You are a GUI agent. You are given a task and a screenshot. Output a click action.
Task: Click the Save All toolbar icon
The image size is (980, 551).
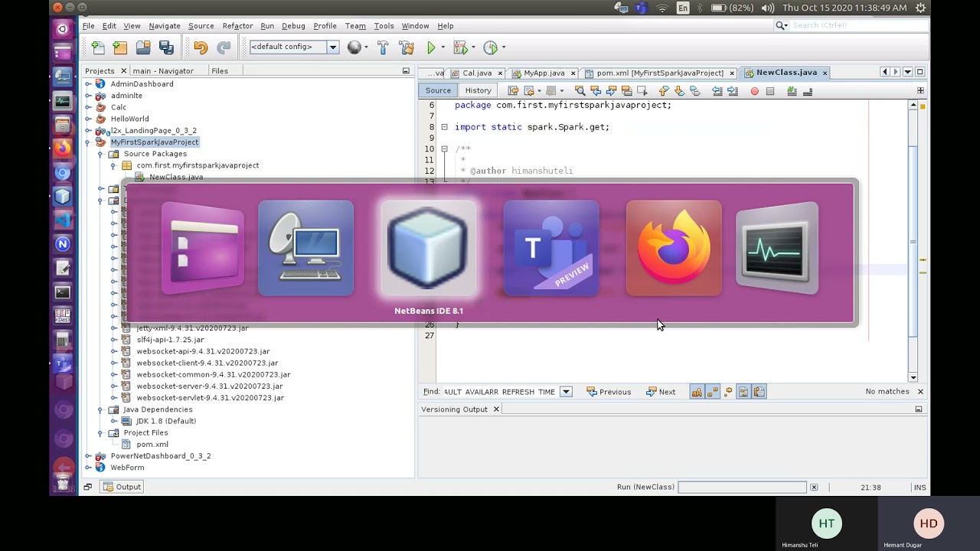[x=166, y=47]
